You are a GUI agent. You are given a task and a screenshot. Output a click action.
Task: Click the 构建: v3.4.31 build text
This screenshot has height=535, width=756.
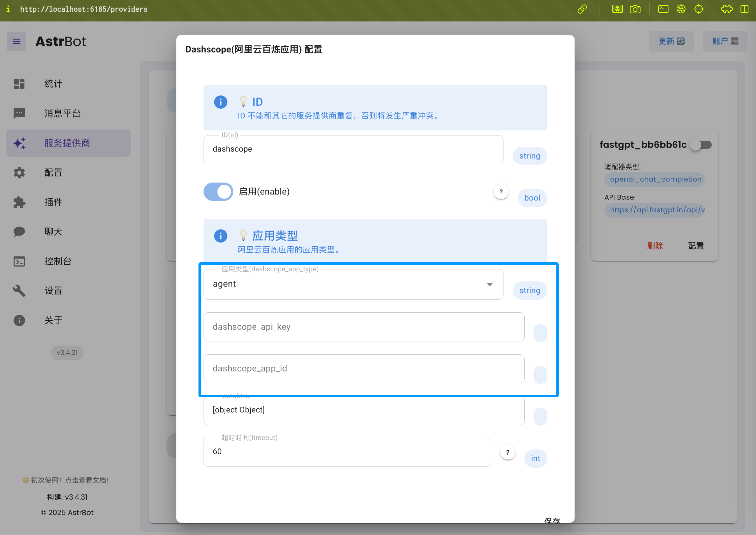pyautogui.click(x=67, y=497)
